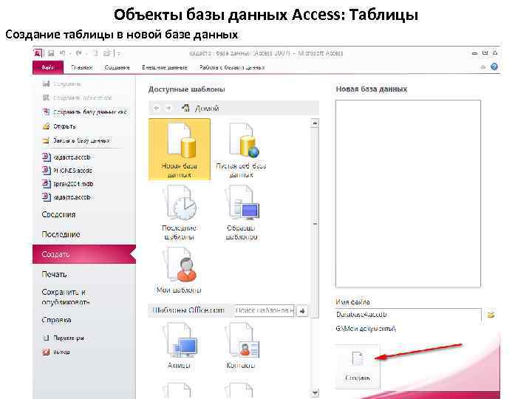The image size is (532, 399).
Task: Click the Redo icon in quick access toolbar
Action: 79,53
